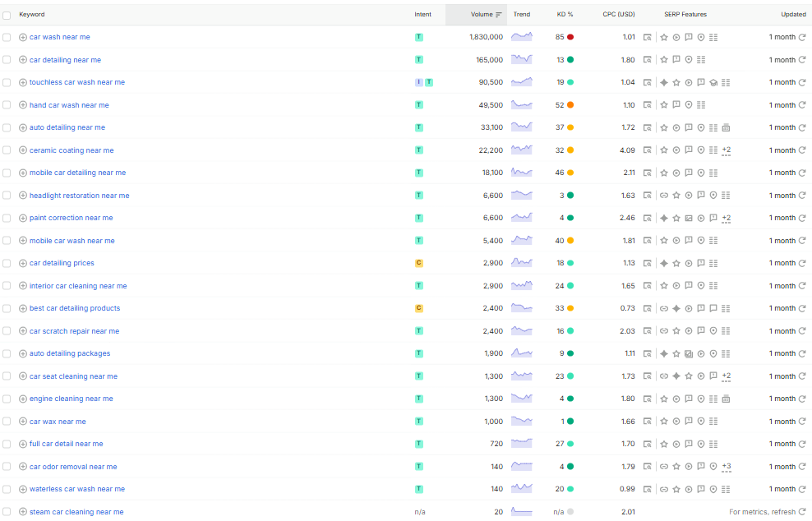Screen dimensions: 812x521
Task: Reviews star icon in car wash near me row
Action: (x=664, y=37)
